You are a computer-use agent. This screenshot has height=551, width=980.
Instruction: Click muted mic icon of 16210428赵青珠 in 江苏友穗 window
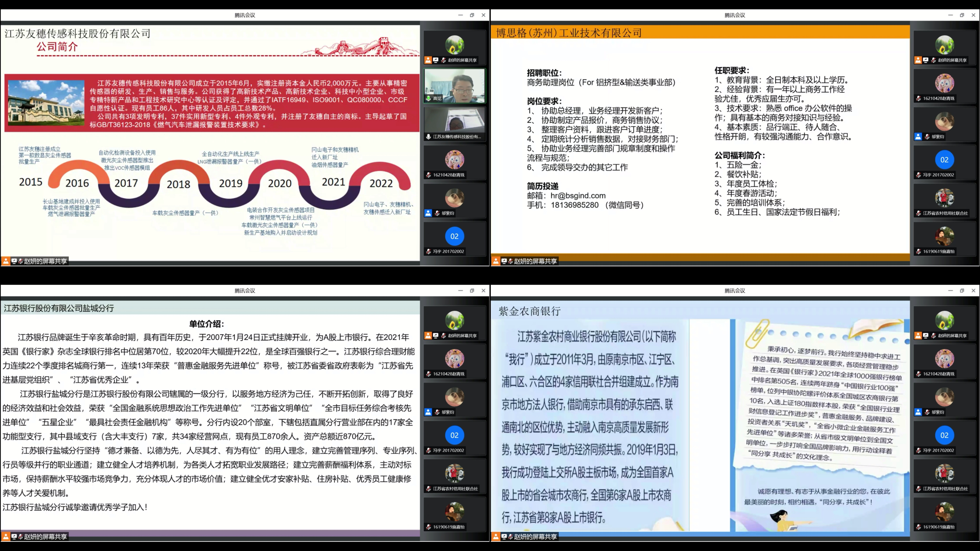(428, 175)
